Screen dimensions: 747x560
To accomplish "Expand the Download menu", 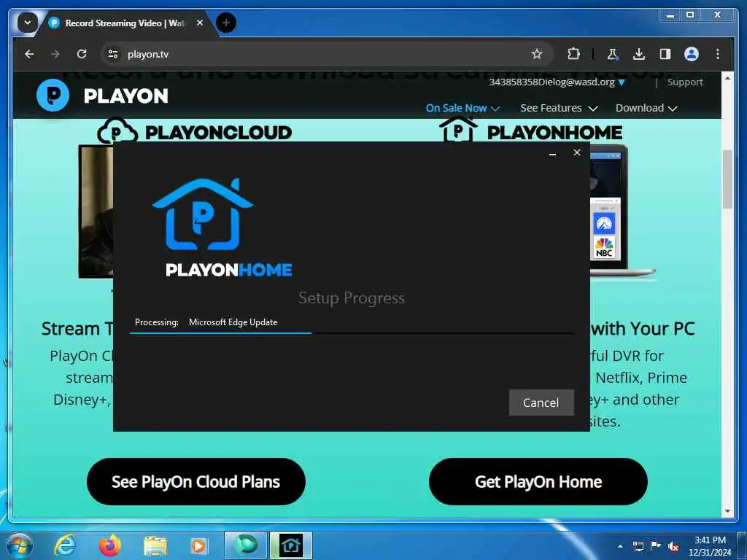I will (646, 108).
